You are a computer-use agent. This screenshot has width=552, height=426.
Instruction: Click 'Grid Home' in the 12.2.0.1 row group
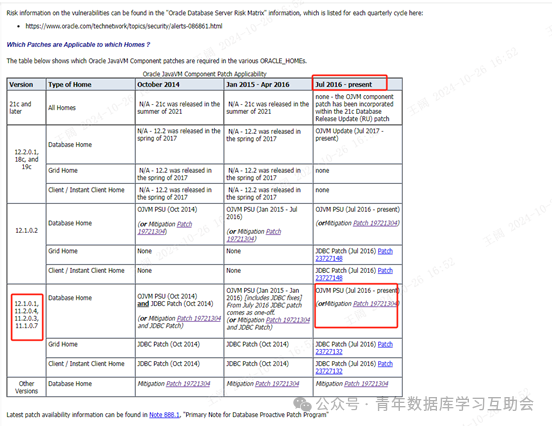(63, 170)
